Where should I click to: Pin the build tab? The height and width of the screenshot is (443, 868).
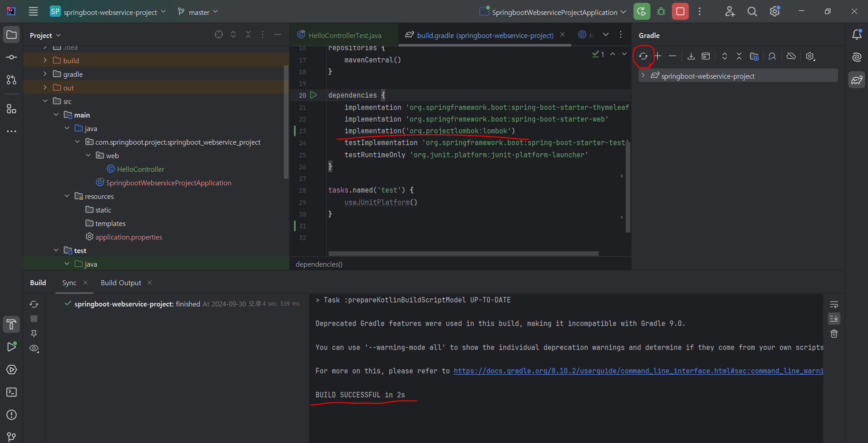[x=34, y=334]
